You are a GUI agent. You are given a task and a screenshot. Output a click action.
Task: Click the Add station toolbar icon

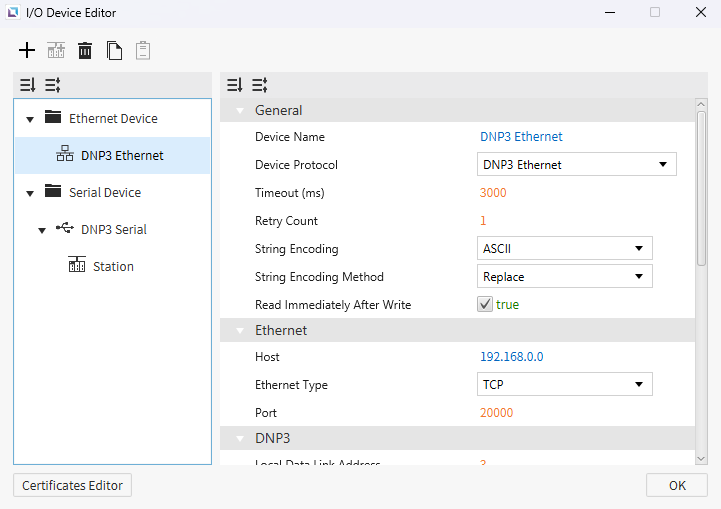56,50
